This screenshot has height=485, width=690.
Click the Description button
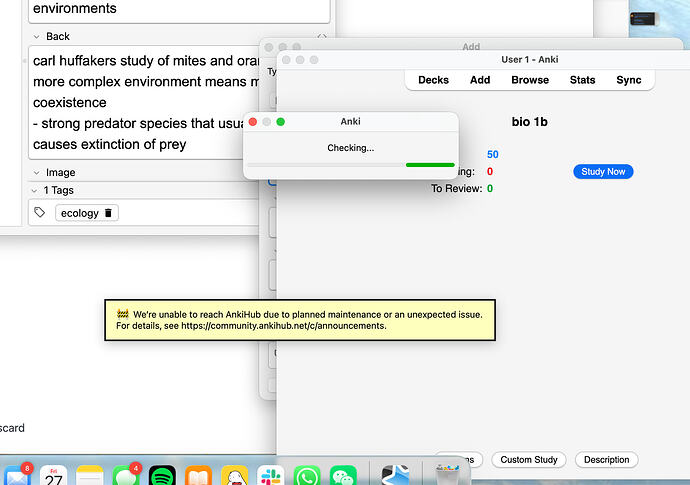pos(606,459)
